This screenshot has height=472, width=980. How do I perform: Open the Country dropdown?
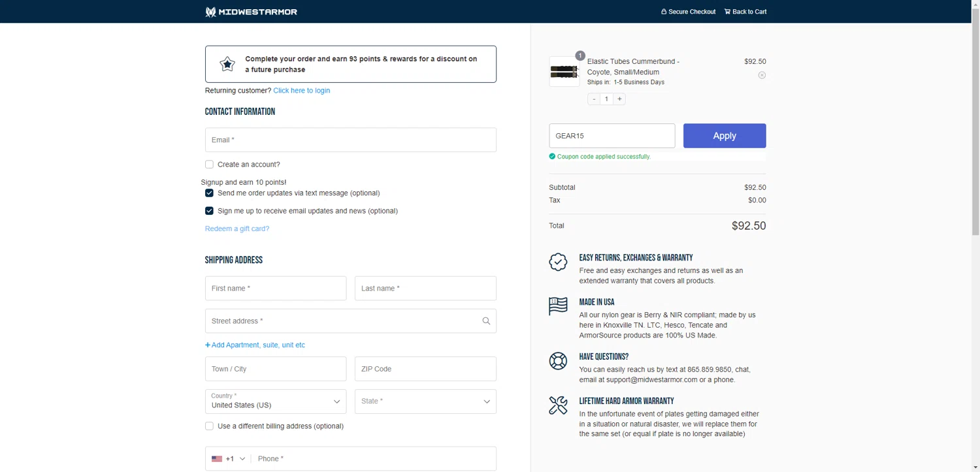coord(276,401)
